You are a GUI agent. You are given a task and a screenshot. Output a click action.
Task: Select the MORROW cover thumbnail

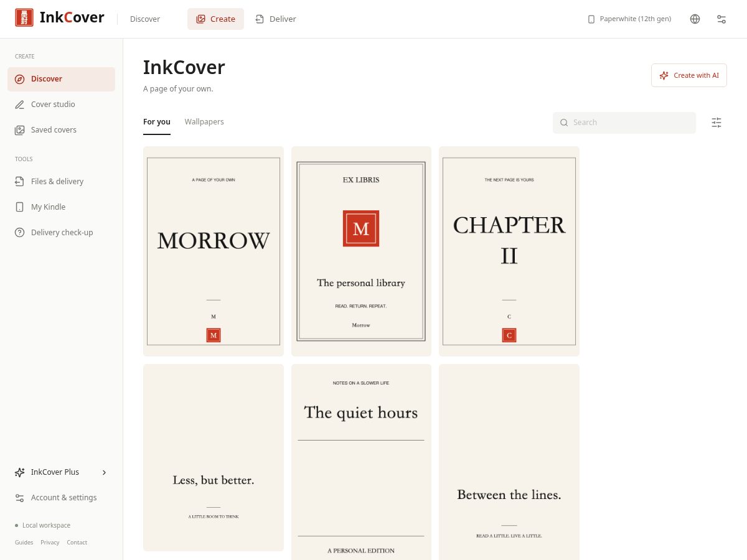pos(214,251)
